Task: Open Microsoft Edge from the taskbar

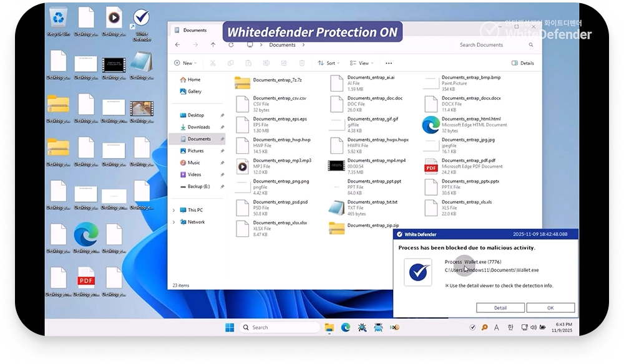Action: pyautogui.click(x=345, y=327)
